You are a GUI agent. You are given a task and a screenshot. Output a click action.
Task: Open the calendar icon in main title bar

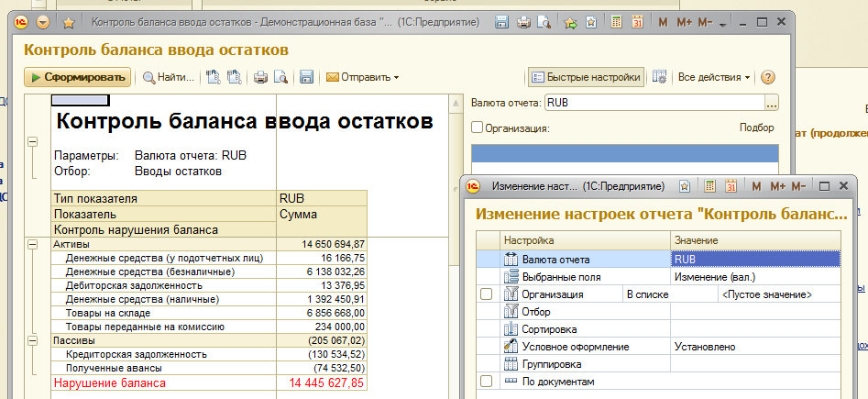[638, 22]
